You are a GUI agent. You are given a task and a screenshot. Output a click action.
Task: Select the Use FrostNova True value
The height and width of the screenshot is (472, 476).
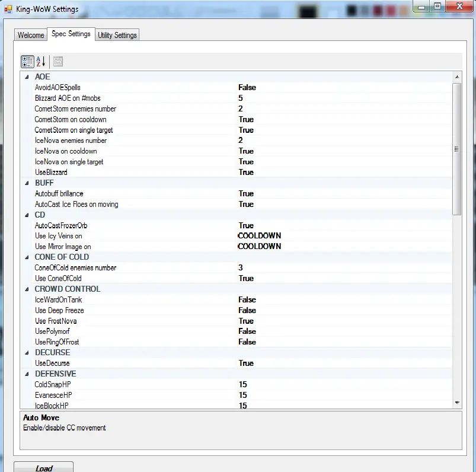coord(344,321)
